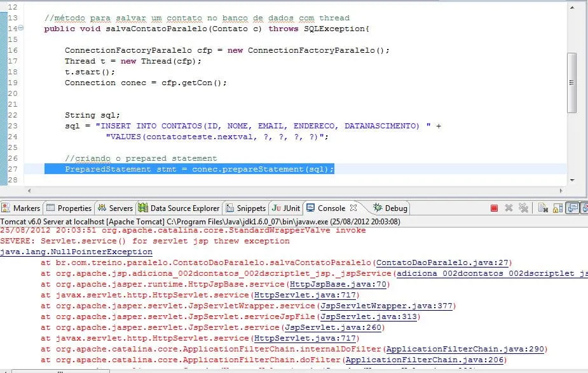Switch to the Markers tab
Viewport: 588px width, 373px height.
coord(21,208)
